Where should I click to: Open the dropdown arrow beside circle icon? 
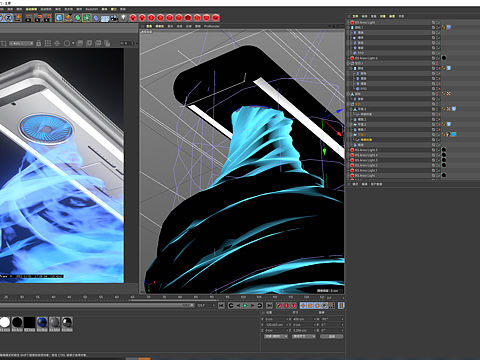coord(73,43)
